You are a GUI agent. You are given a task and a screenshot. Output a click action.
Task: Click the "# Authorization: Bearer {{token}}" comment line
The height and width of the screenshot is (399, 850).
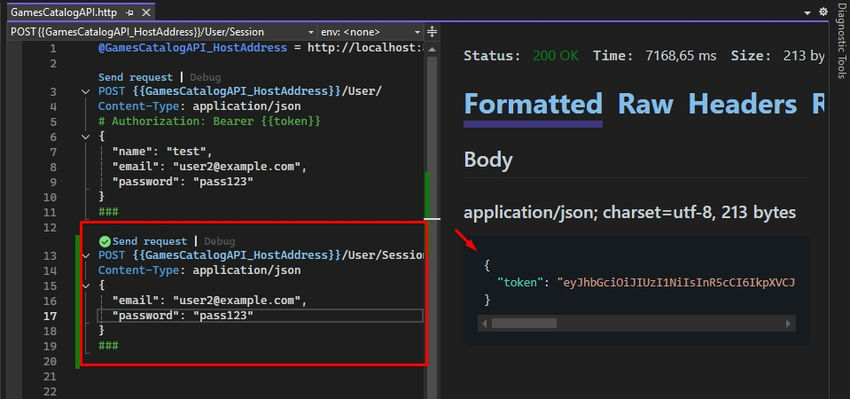coord(209,121)
